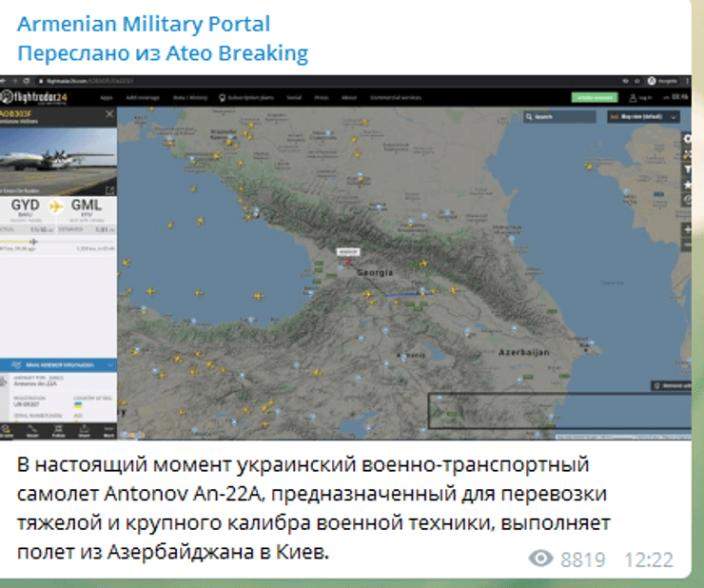The image size is (704, 588).
Task: Click the green Create account button
Action: click(x=594, y=97)
